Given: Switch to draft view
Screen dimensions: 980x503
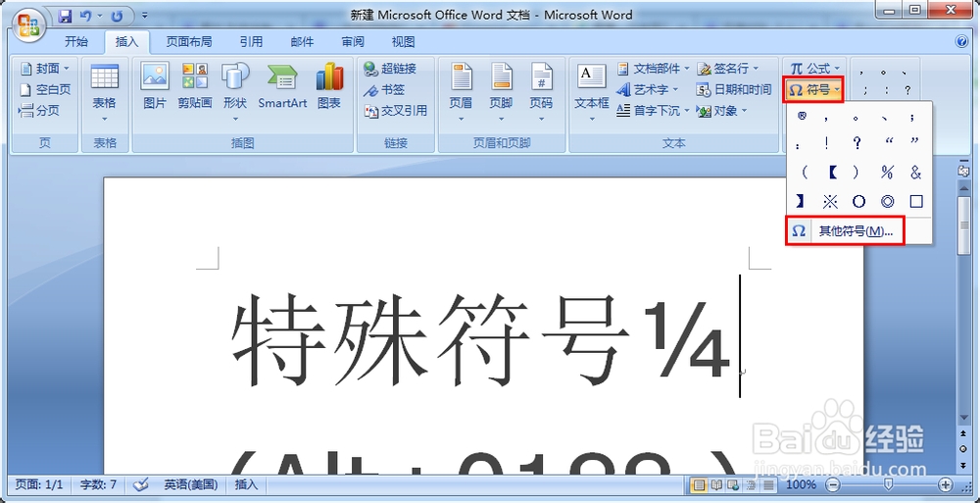Looking at the screenshot, I should (x=768, y=484).
